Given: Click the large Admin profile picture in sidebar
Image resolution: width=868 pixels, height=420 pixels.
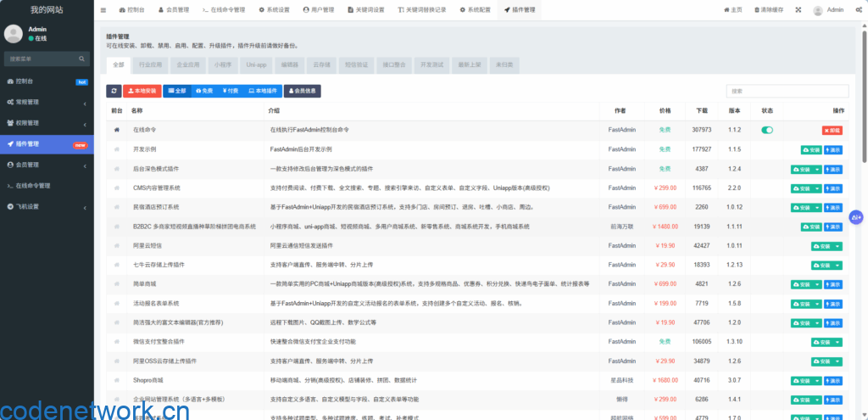Looking at the screenshot, I should coord(14,34).
